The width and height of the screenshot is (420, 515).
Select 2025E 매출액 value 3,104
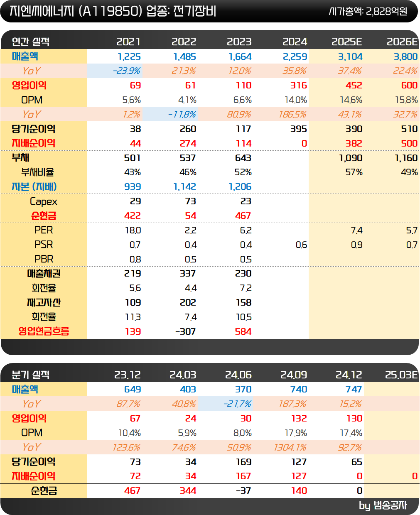[350, 56]
